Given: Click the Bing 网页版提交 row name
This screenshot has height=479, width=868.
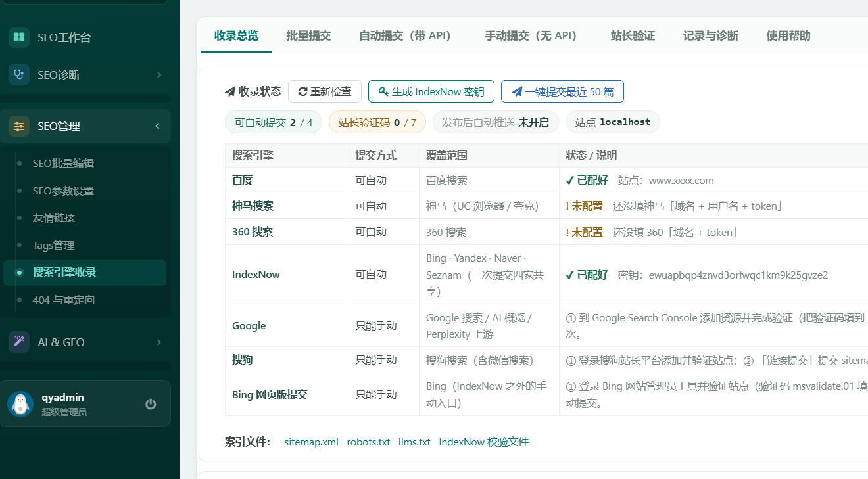Looking at the screenshot, I should [270, 394].
